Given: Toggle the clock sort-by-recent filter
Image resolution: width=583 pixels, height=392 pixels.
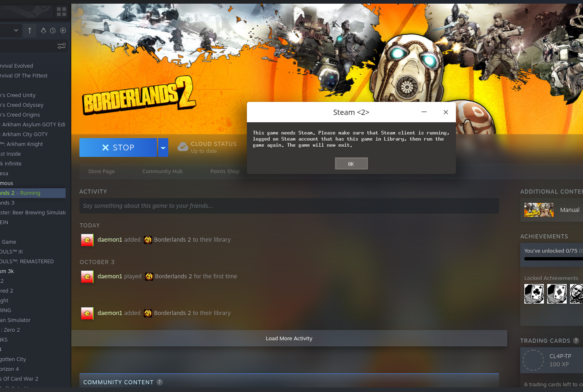Looking at the screenshot, I should (x=53, y=31).
